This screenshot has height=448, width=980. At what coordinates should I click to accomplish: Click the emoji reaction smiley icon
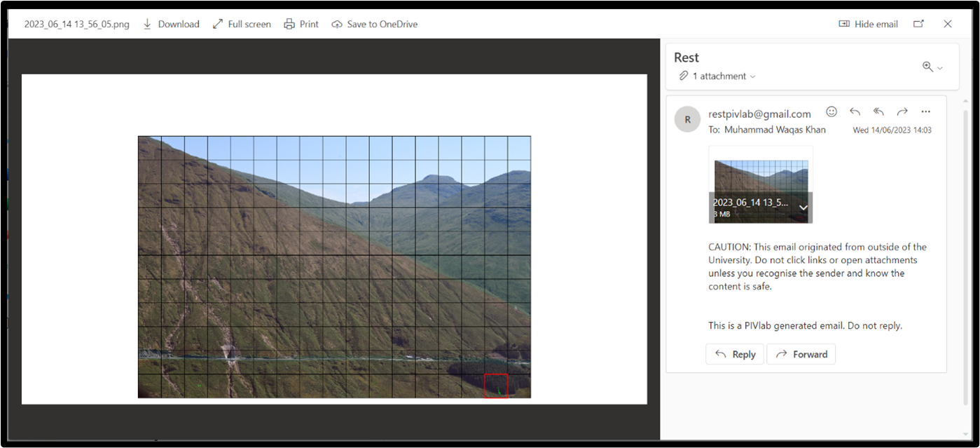click(831, 111)
